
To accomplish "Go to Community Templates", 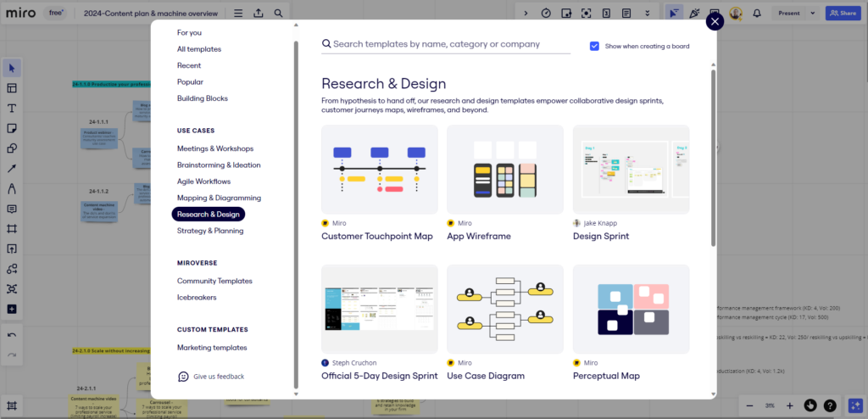I will (214, 281).
